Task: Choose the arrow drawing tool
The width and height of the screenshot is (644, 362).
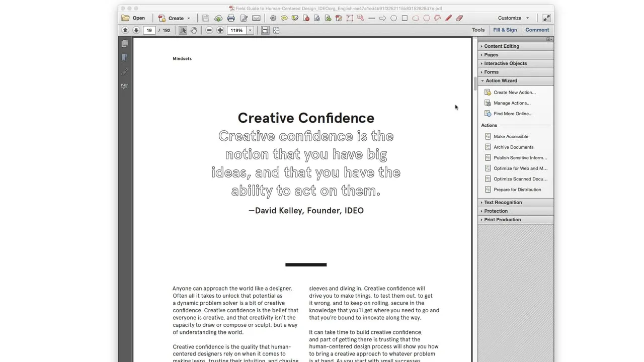Action: point(382,18)
